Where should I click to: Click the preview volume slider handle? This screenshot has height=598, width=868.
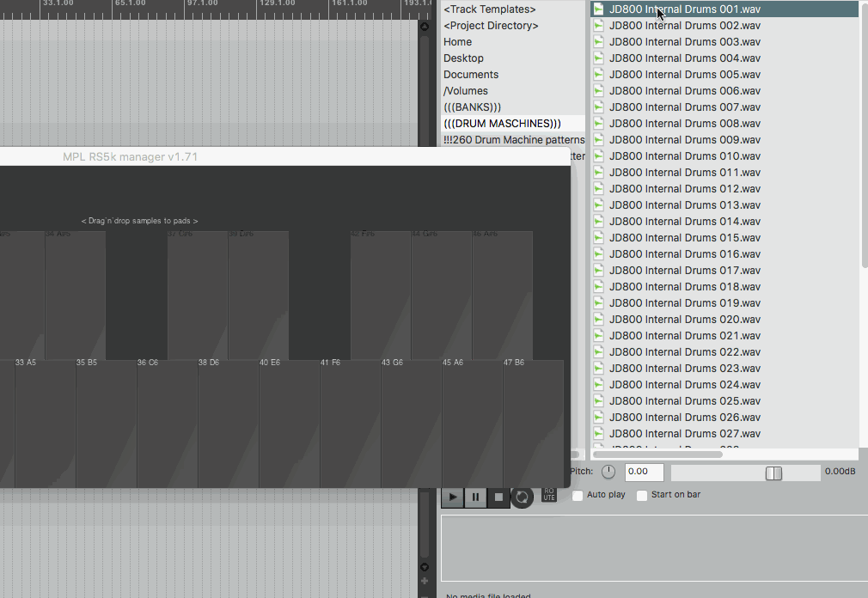tap(773, 473)
